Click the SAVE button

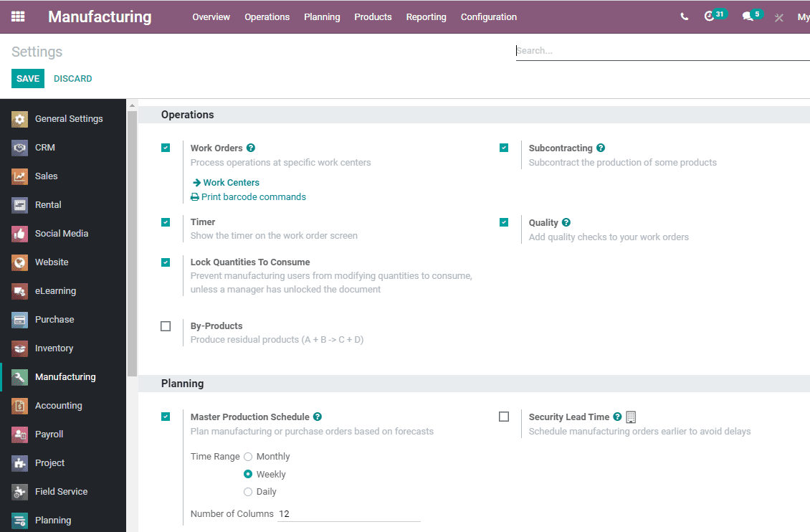point(27,78)
